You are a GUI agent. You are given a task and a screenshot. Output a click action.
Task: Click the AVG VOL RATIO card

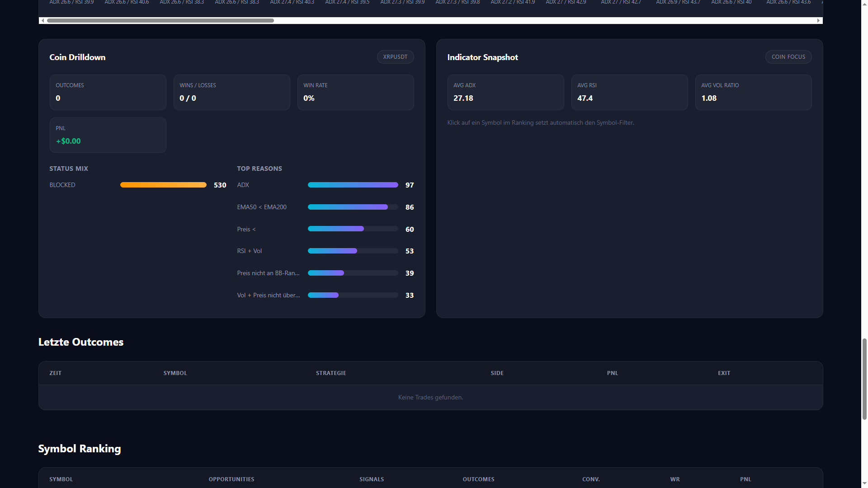[x=753, y=92]
